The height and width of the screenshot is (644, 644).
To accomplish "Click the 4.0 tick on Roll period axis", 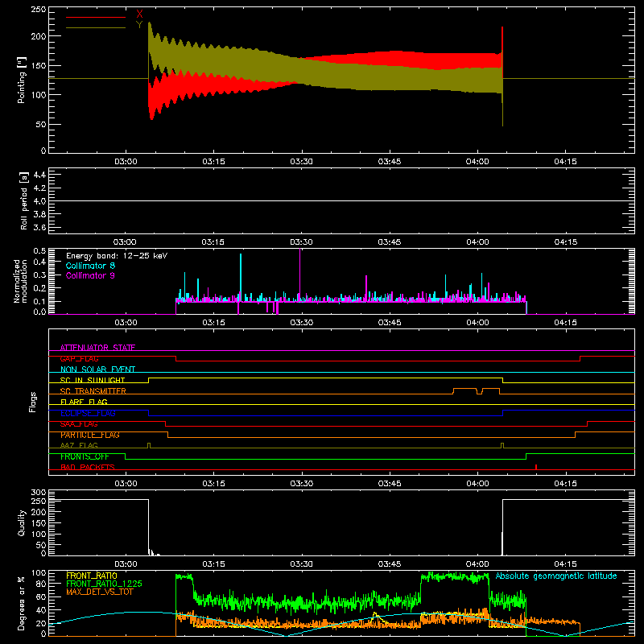I will click(x=39, y=201).
